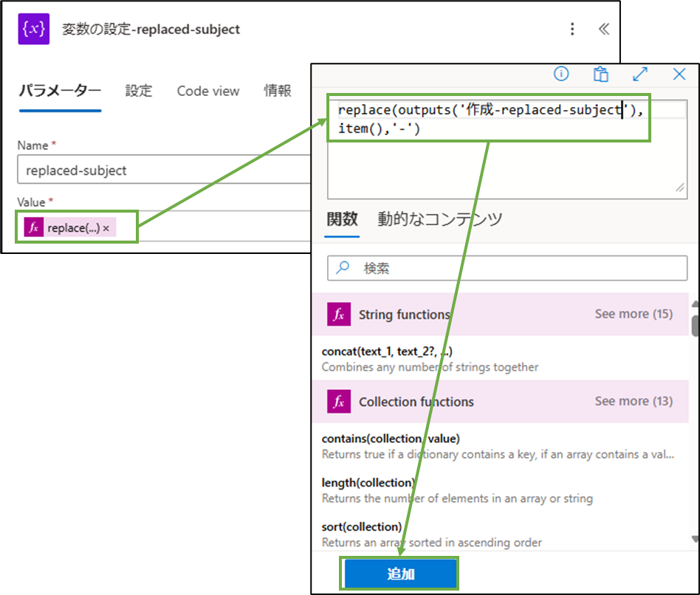Click the search magnifier icon
Image resolution: width=700 pixels, height=595 pixels.
point(343,268)
